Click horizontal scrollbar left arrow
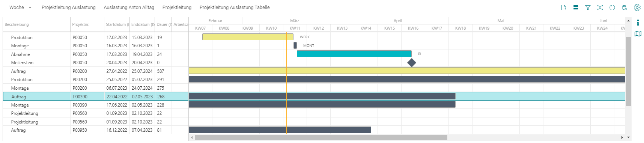 point(192,137)
